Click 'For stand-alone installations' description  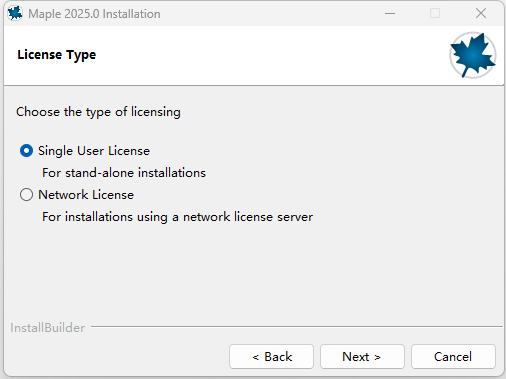(x=124, y=173)
